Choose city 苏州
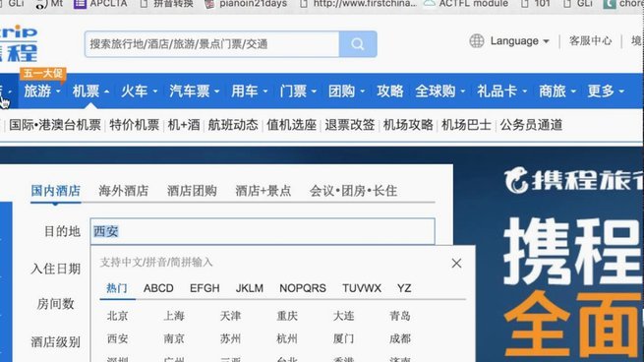This screenshot has height=362, width=644. [230, 339]
